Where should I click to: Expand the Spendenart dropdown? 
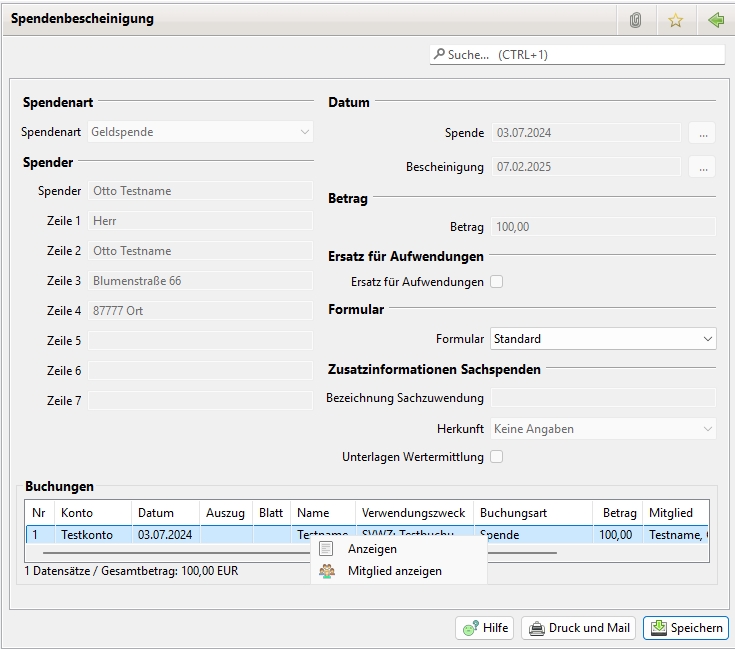(200, 132)
